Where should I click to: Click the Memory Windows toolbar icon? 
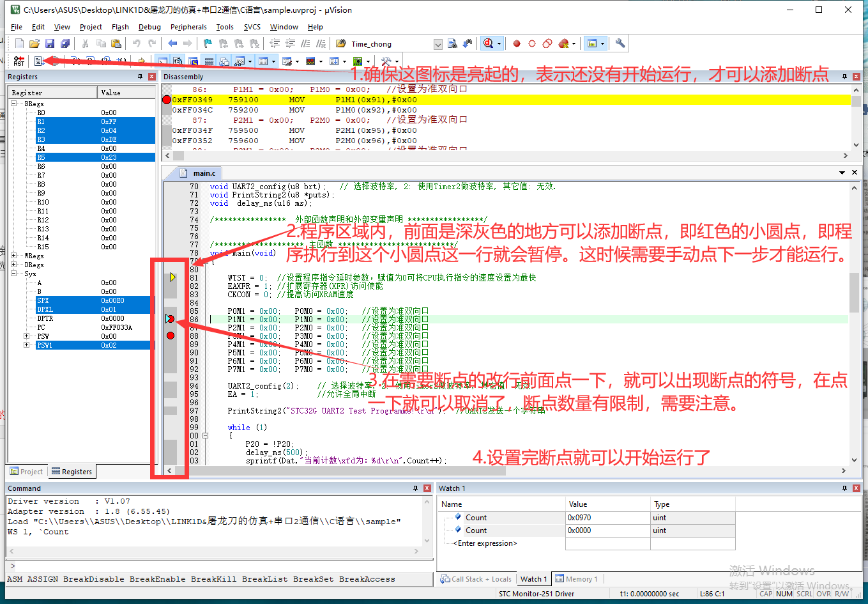coord(263,61)
